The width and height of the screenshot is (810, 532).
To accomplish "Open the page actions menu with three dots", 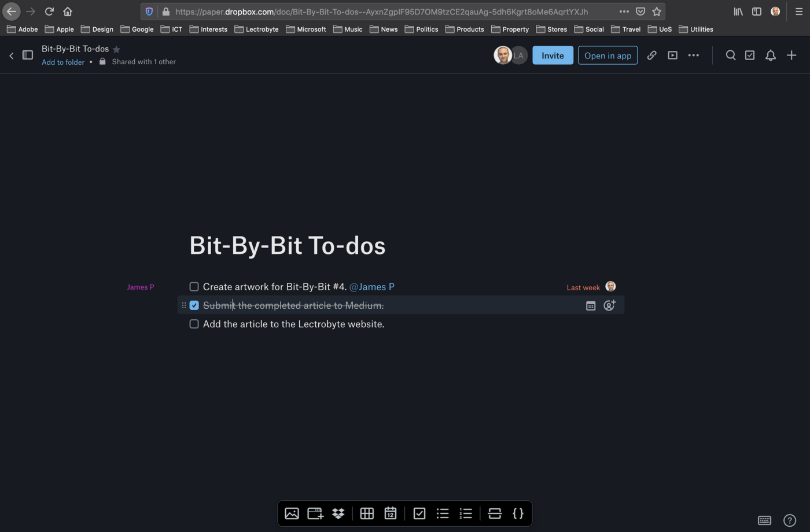I will coord(693,55).
